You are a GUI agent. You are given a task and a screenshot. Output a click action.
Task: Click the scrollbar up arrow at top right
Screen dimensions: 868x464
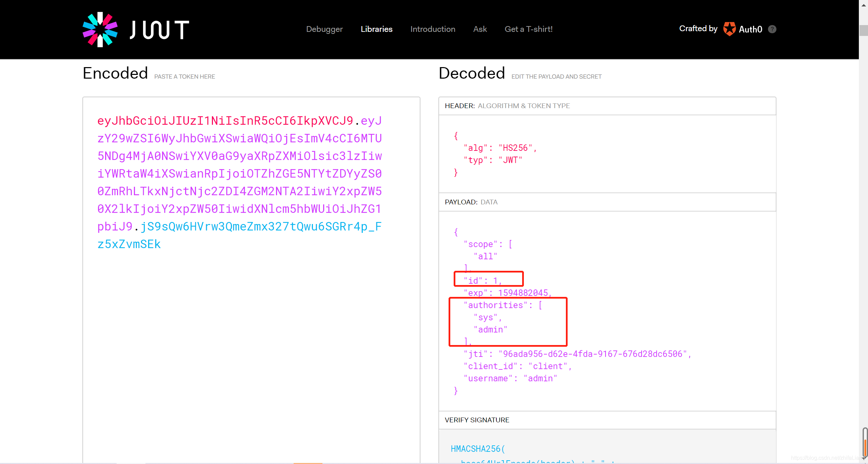[x=864, y=5]
